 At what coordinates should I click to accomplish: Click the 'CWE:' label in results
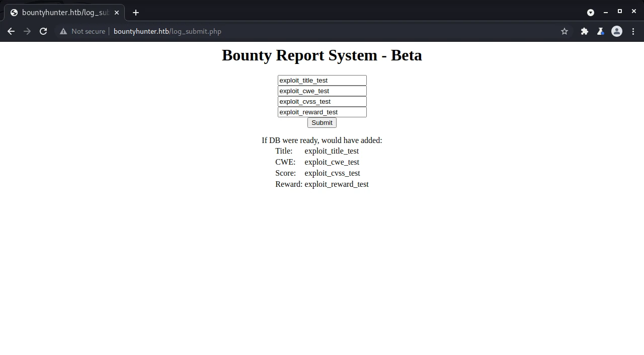[285, 162]
